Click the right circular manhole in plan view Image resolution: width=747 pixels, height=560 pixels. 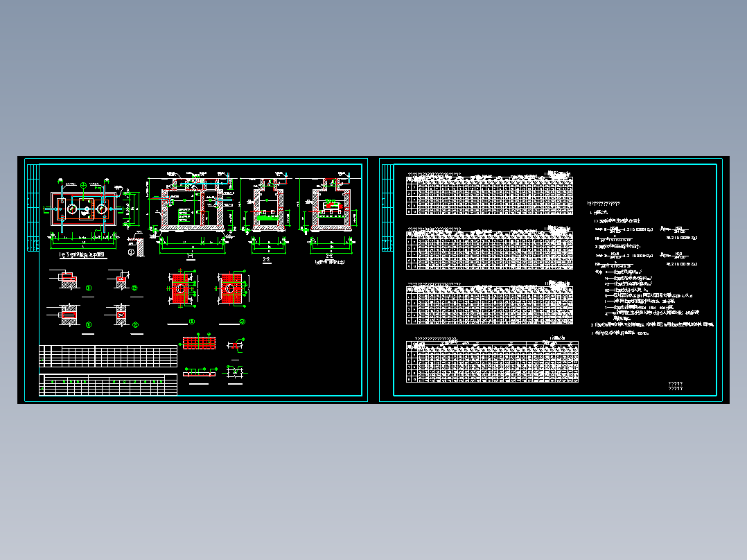click(101, 209)
